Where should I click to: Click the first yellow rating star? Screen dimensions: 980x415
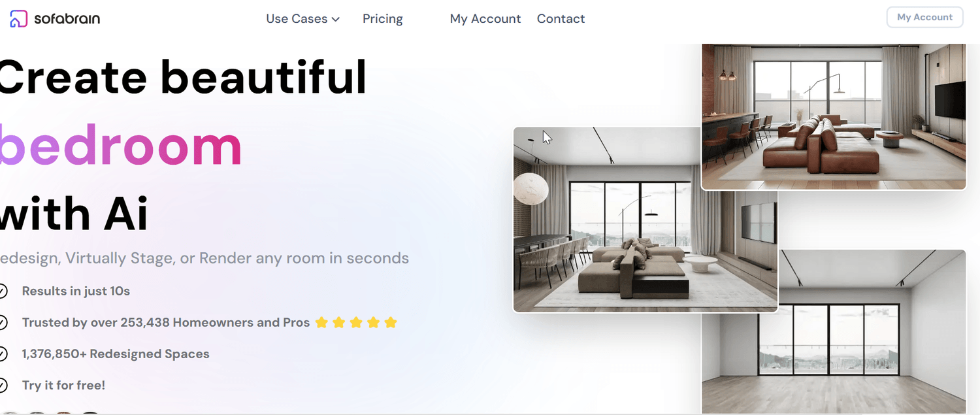pos(321,322)
